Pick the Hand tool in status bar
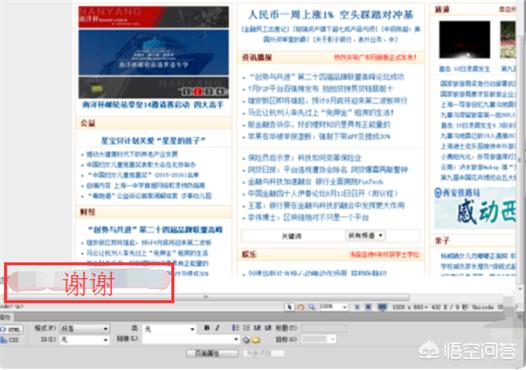 [301, 307]
